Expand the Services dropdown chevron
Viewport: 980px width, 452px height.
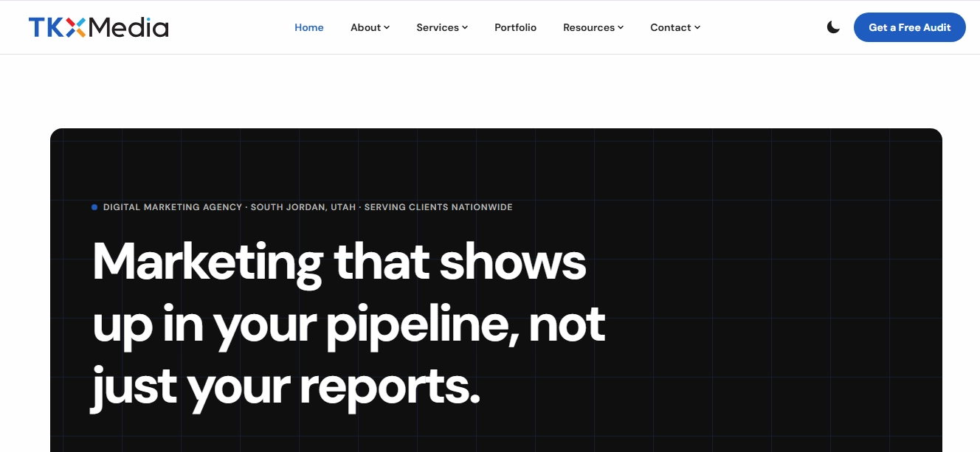click(465, 27)
